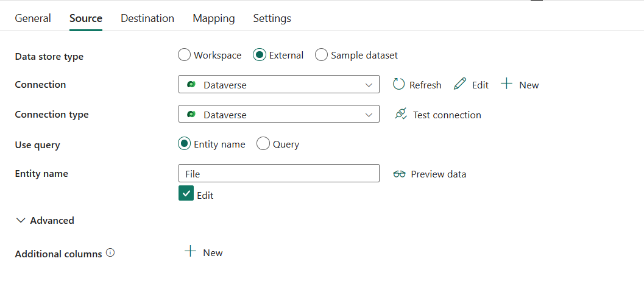Open the Connection type dropdown
The width and height of the screenshot is (644, 300).
[369, 115]
